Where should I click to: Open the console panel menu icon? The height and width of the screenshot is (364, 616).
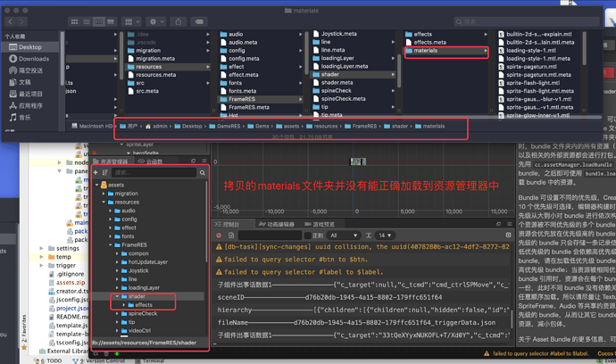click(x=509, y=224)
